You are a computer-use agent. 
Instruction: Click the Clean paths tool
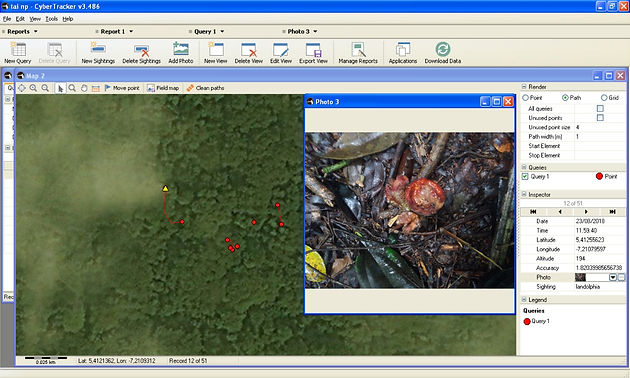pos(205,88)
